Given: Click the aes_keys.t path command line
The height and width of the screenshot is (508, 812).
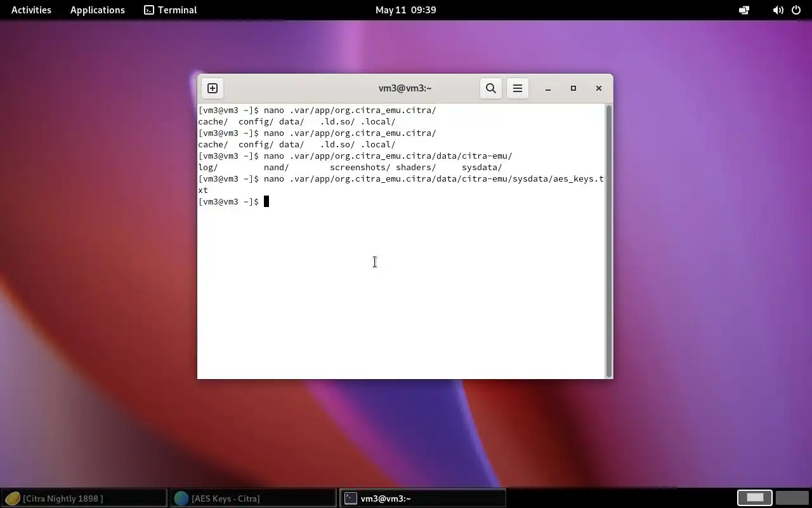Looking at the screenshot, I should pos(401,184).
